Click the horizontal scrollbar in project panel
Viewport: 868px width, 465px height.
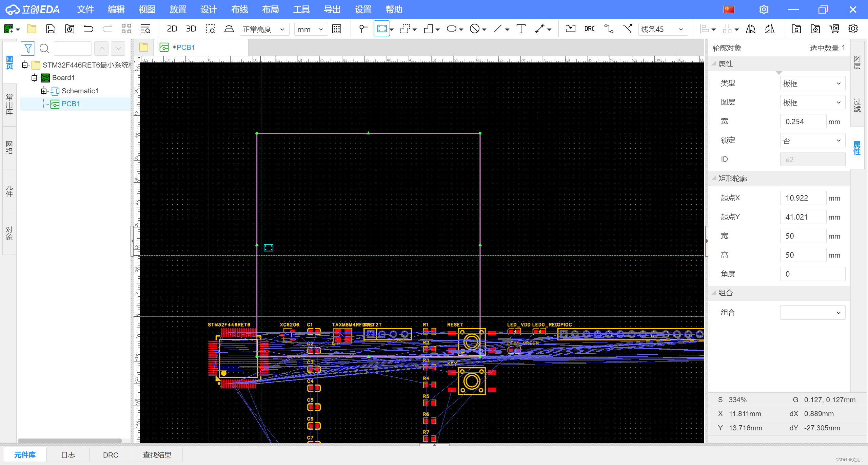pyautogui.click(x=70, y=441)
